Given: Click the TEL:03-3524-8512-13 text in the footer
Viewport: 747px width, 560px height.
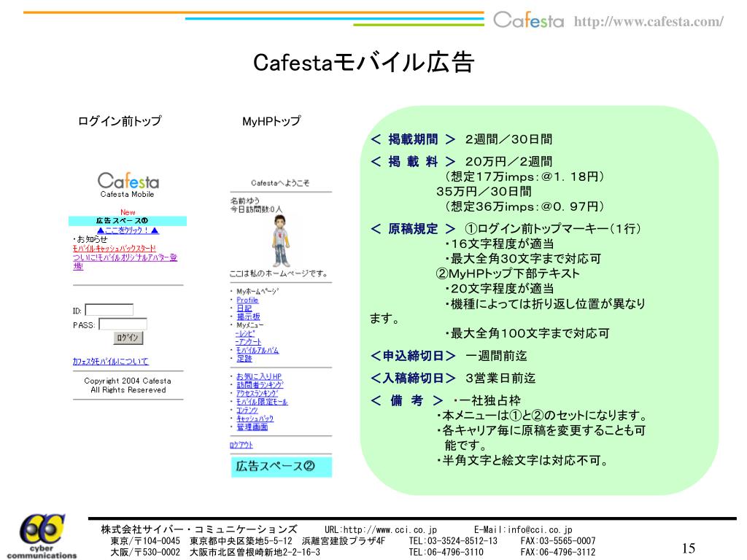Looking at the screenshot, I should pyautogui.click(x=453, y=541).
